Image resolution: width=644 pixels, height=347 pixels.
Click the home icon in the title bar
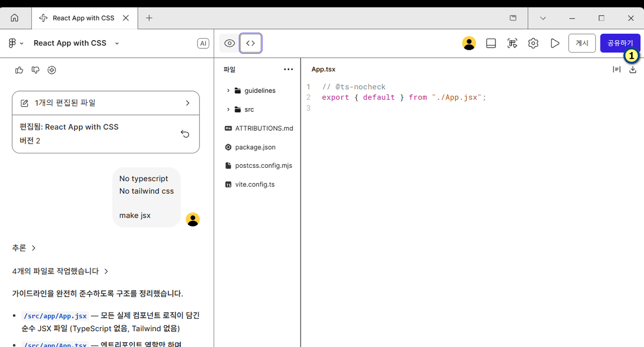(x=14, y=18)
